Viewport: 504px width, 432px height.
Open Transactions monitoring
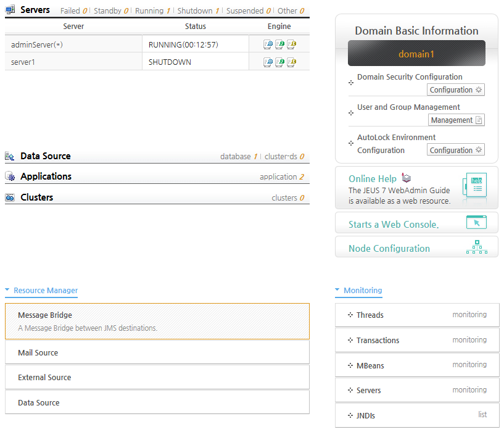pos(417,340)
